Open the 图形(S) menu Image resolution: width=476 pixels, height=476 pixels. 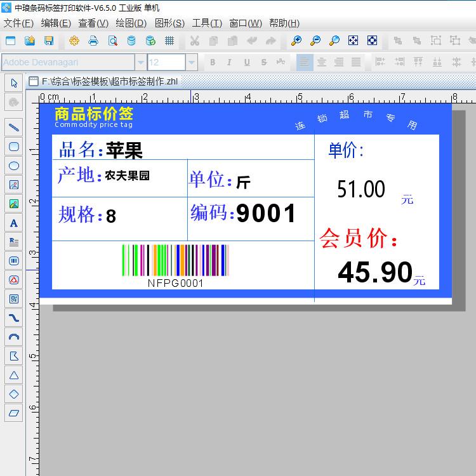point(169,23)
